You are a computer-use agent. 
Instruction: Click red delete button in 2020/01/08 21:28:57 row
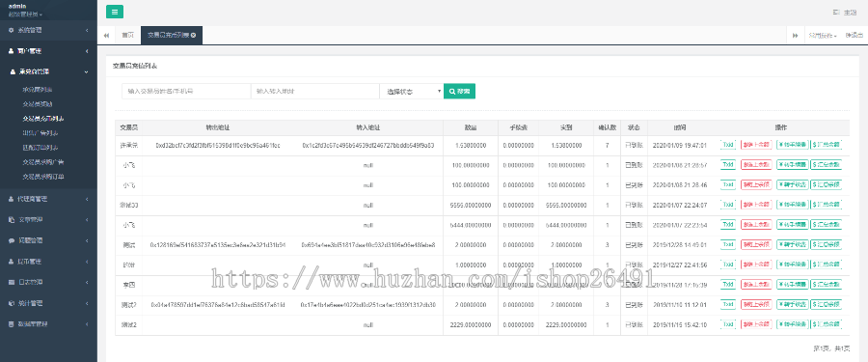tap(756, 165)
